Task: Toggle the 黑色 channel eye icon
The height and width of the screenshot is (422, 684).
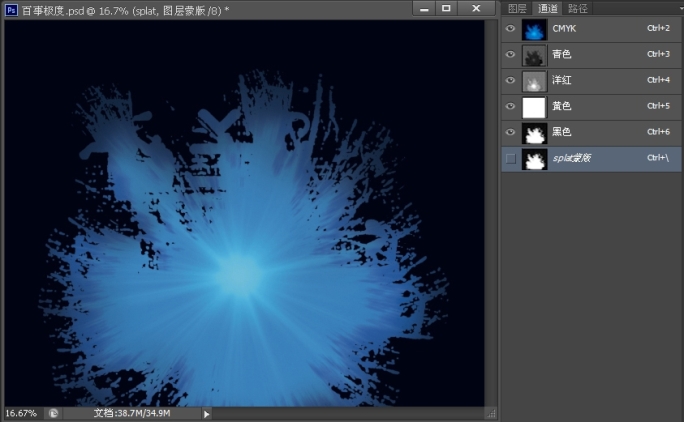Action: click(511, 133)
